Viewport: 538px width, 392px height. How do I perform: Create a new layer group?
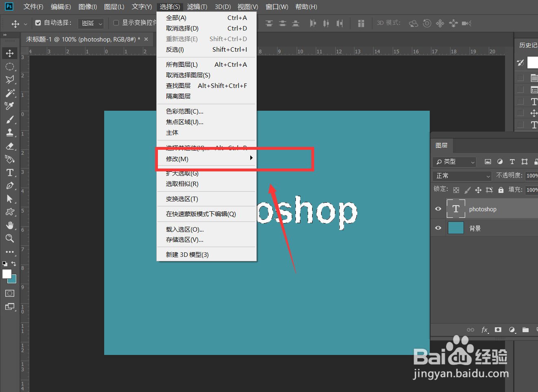526,330
